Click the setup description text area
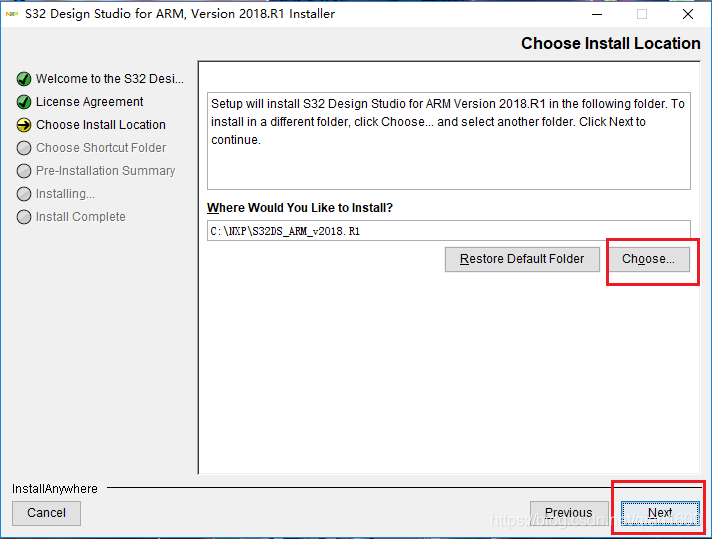Screen dimensions: 712x539 point(448,140)
